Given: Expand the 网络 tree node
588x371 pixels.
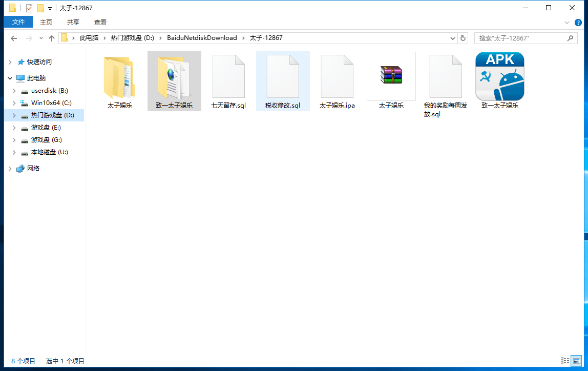Looking at the screenshot, I should [x=10, y=169].
